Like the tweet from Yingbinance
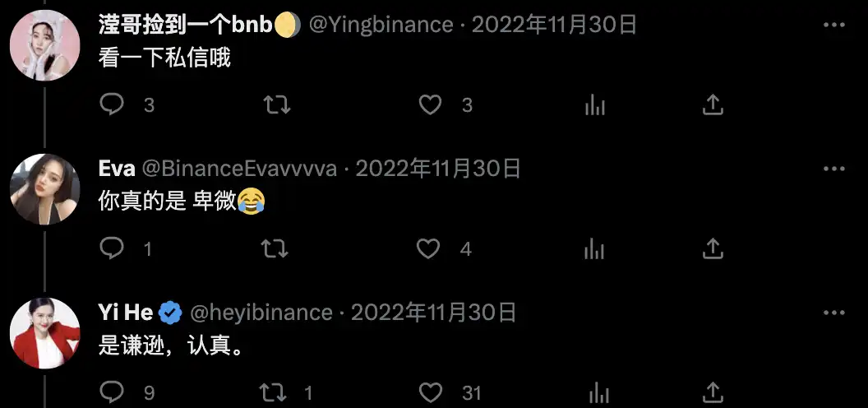The height and width of the screenshot is (408, 868). click(430, 104)
